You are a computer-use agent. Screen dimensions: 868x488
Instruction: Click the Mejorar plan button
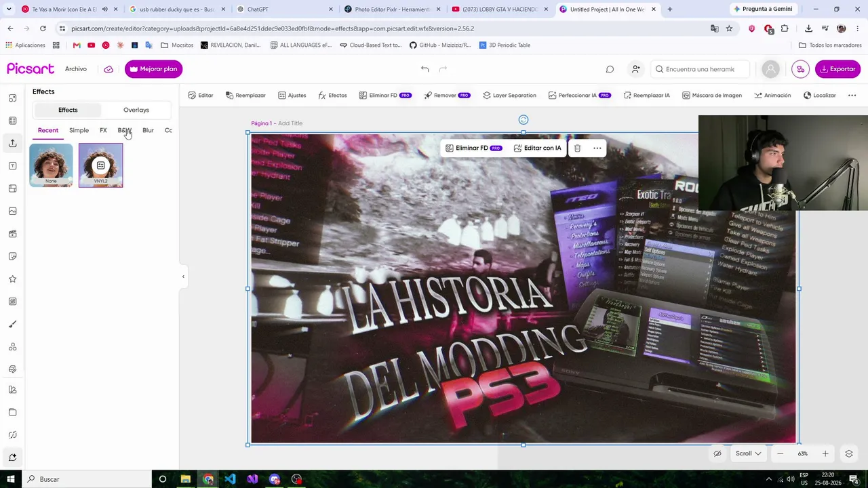click(x=153, y=69)
